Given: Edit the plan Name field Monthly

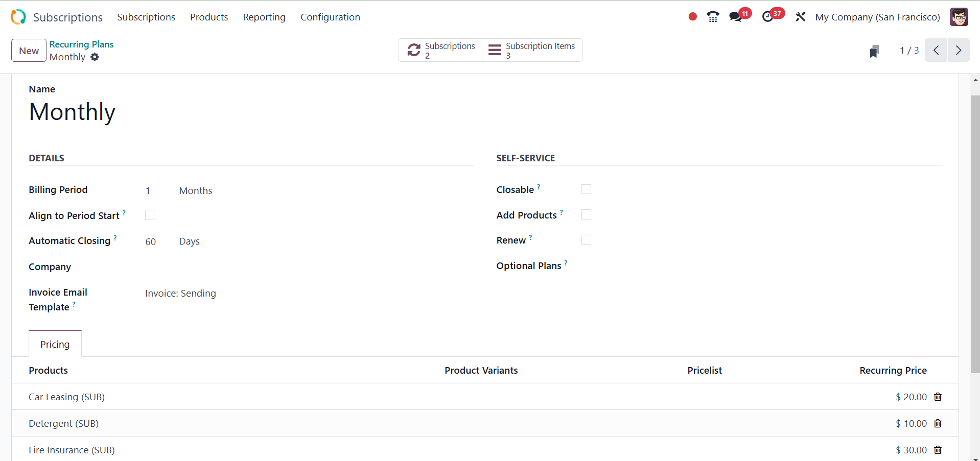Looking at the screenshot, I should pos(72,112).
